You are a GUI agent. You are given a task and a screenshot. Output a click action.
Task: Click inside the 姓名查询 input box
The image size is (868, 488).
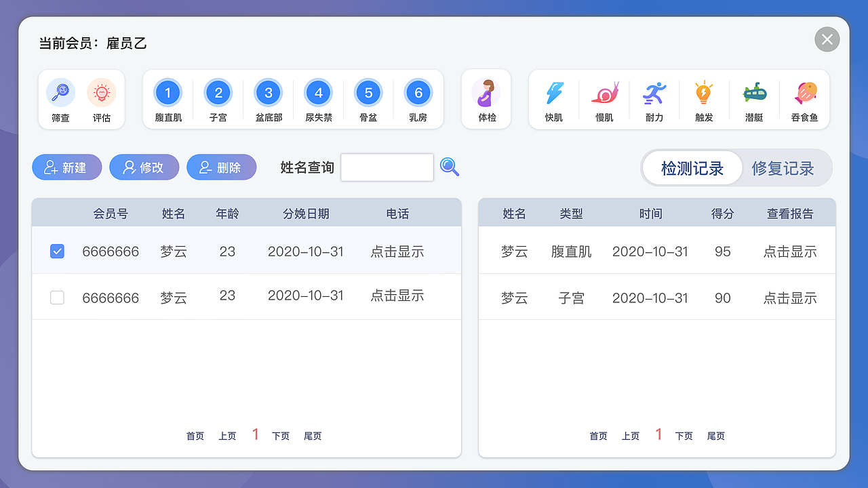click(387, 167)
